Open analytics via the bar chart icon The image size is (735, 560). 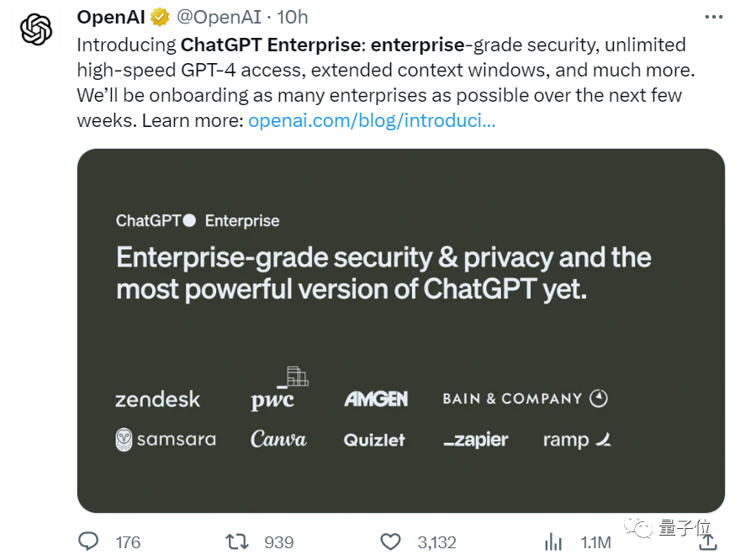tap(553, 542)
